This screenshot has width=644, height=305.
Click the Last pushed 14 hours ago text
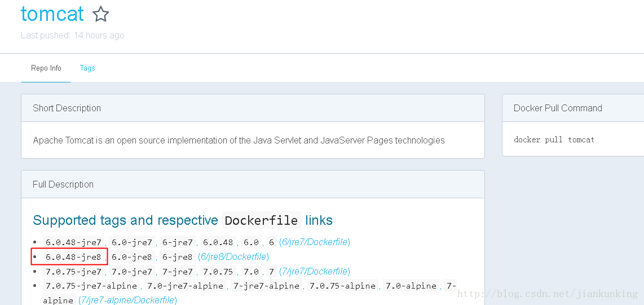pos(72,36)
